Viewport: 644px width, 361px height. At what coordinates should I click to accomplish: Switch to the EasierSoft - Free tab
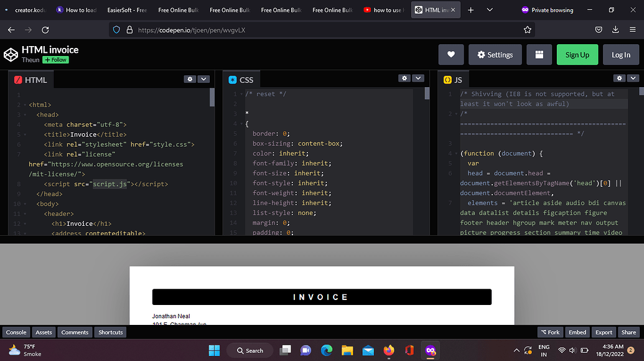point(127,10)
